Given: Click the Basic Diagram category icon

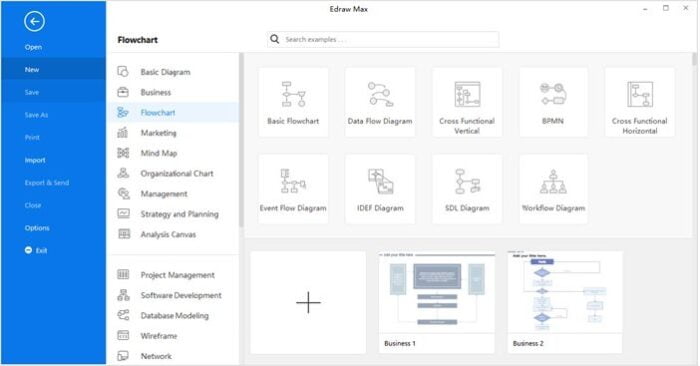Looking at the screenshot, I should 123,71.
